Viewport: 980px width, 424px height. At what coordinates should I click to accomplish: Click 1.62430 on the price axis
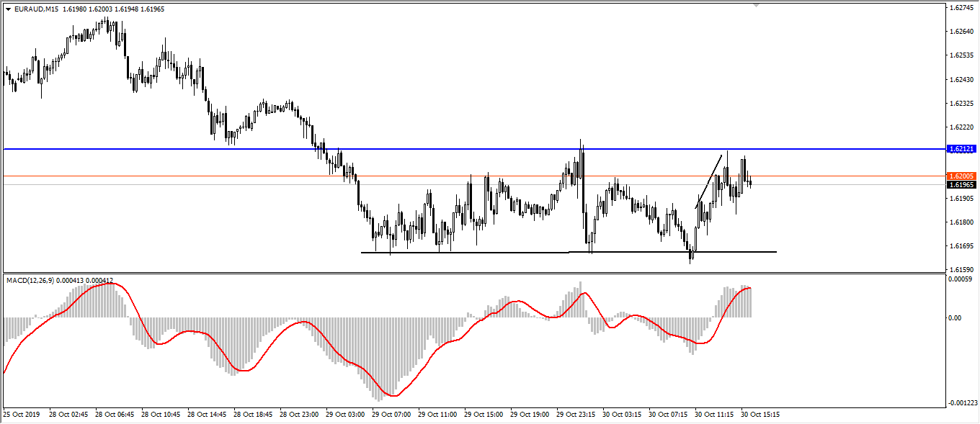(962, 79)
